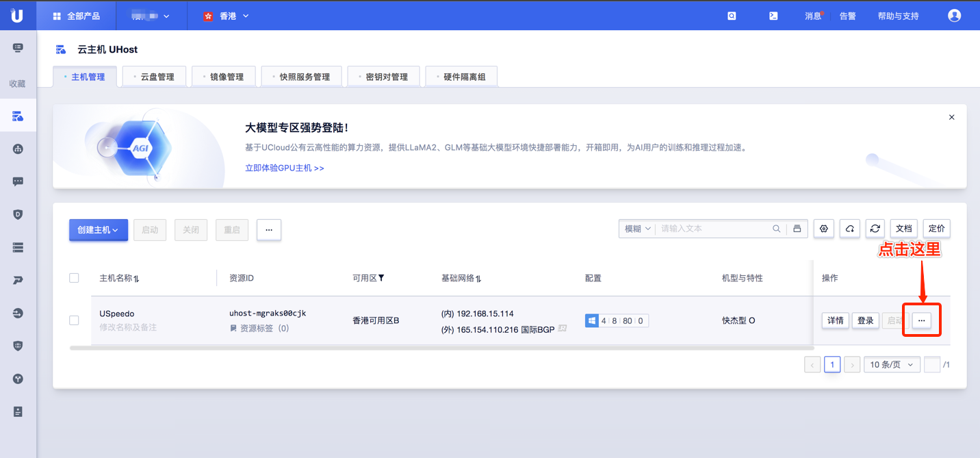Screen dimensions: 980x458
Task: Click the 收藏 sidebar label
Action: pos(18,84)
